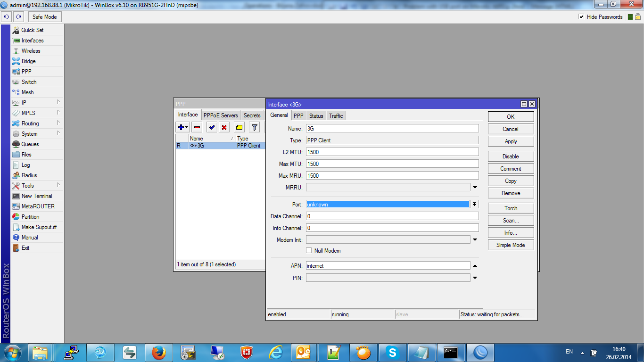Open Firefox from the taskbar
Screen dimensions: 644x362
coord(159,352)
